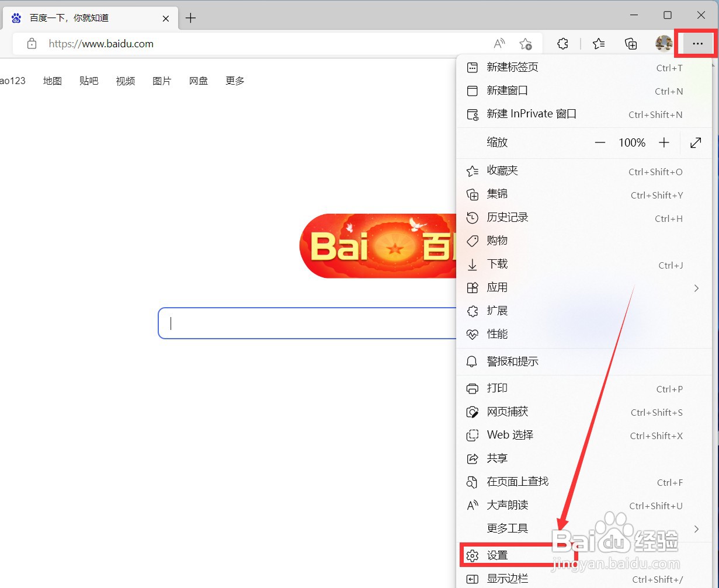The width and height of the screenshot is (719, 588).
Task: Add page to favorites via star icon
Action: tap(526, 43)
